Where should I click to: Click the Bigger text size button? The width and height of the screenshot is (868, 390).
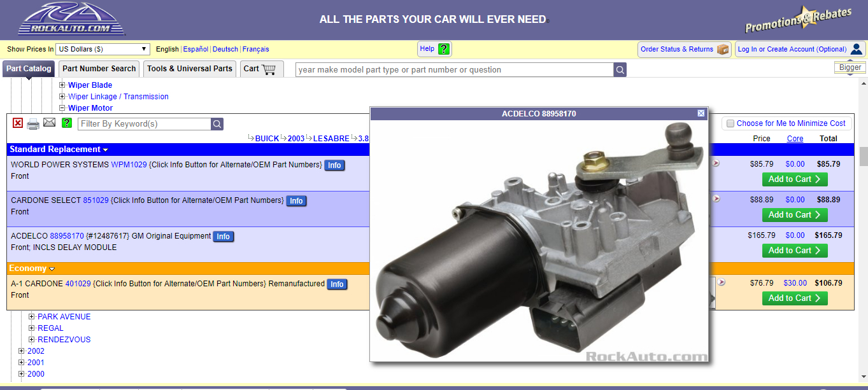click(x=850, y=67)
